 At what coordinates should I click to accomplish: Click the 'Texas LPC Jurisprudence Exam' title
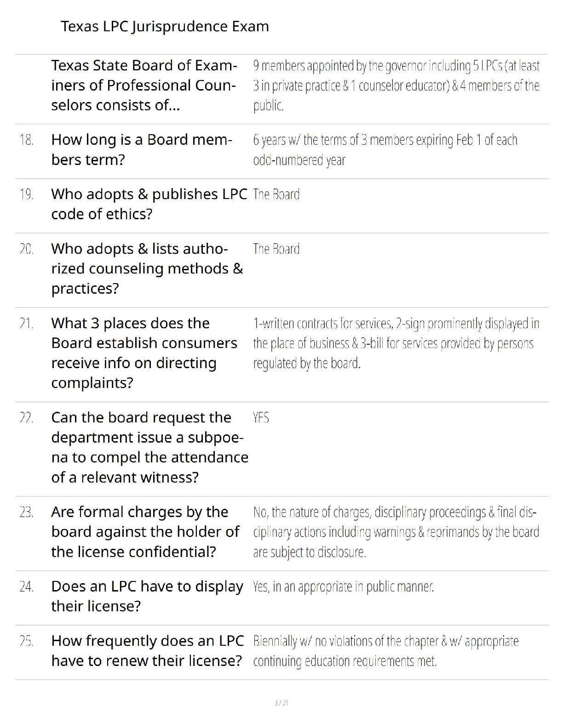coord(165,27)
